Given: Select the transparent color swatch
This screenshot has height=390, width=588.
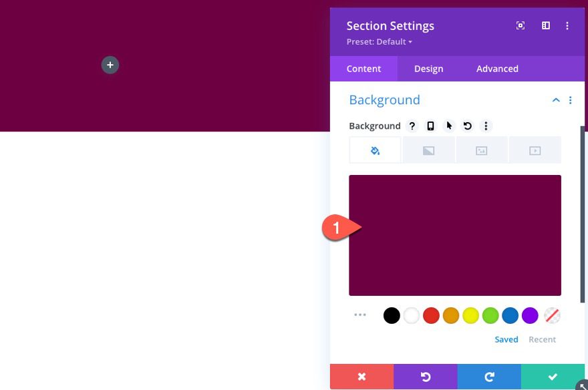Looking at the screenshot, I should pyautogui.click(x=551, y=315).
